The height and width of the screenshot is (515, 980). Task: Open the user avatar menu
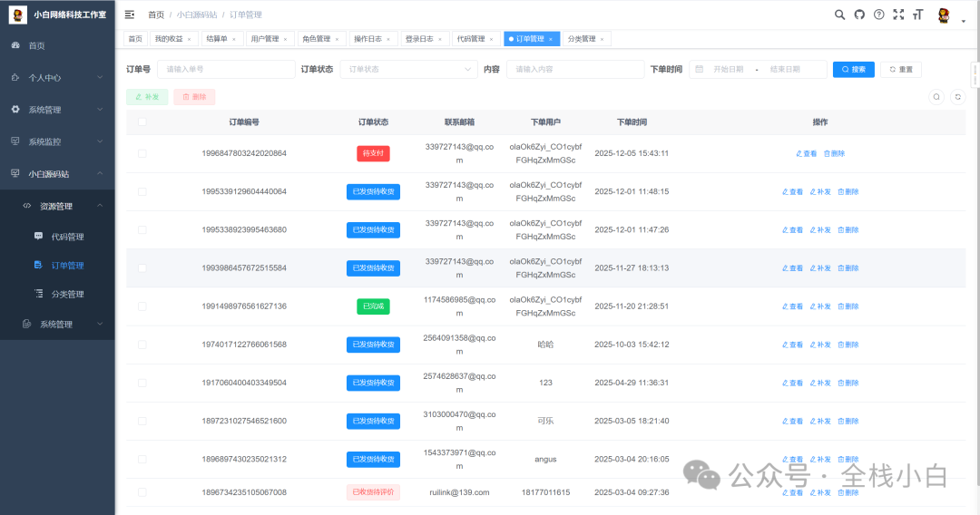pos(945,15)
